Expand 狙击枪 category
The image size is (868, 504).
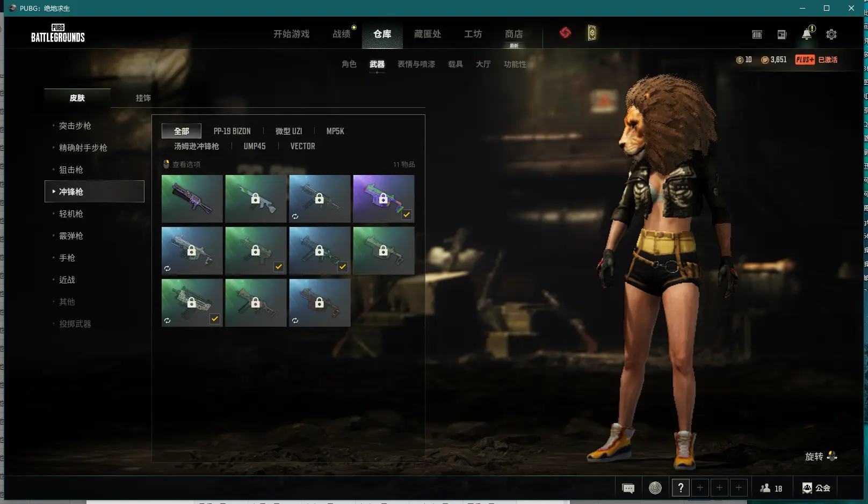tap(71, 170)
